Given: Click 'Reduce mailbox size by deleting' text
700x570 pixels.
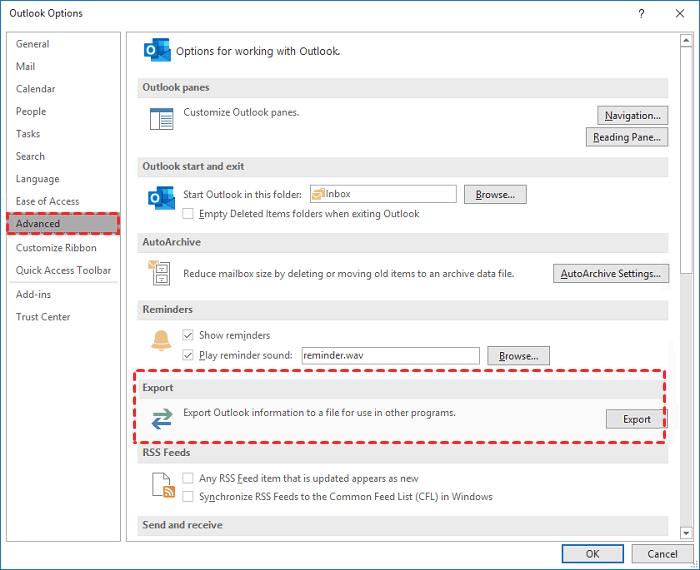Looking at the screenshot, I should click(348, 274).
